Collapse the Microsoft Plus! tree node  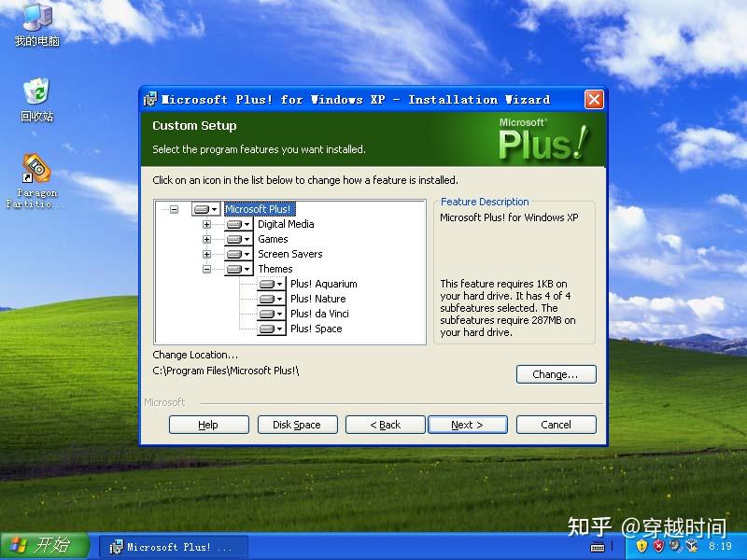pyautogui.click(x=173, y=210)
